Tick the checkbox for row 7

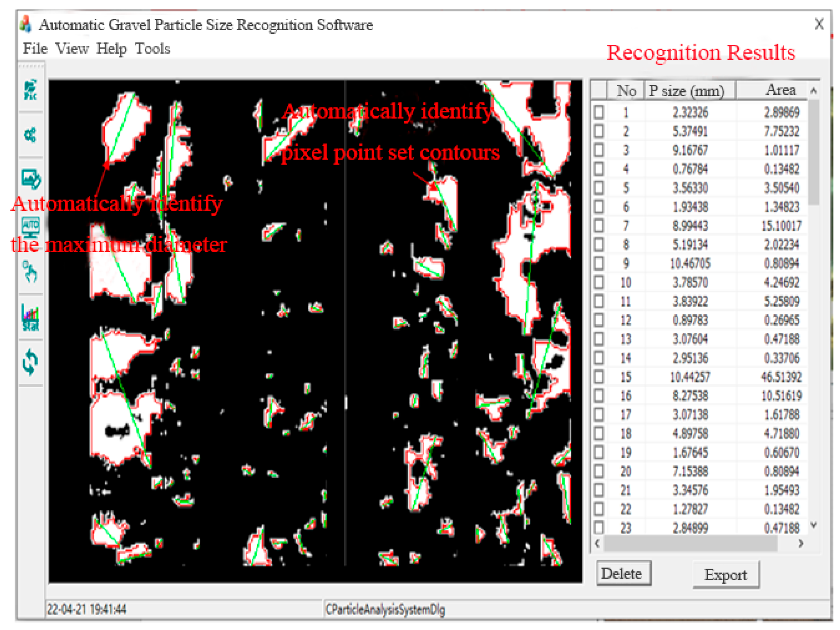[599, 226]
